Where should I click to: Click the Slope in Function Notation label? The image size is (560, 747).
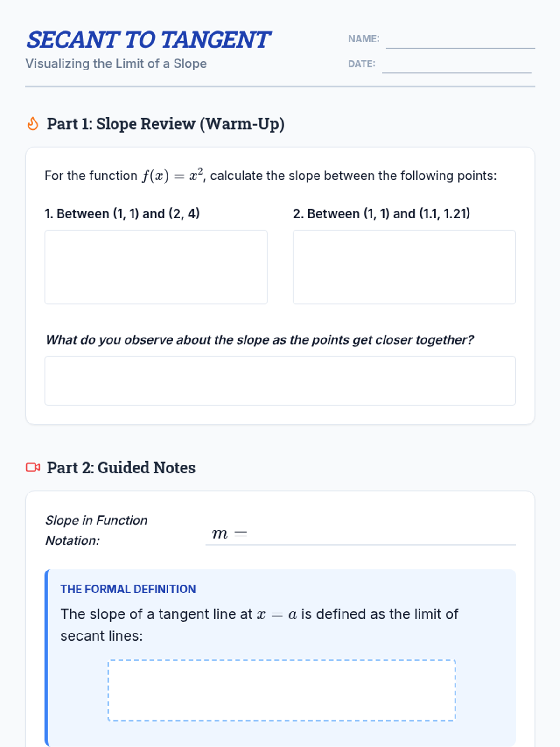coord(96,530)
